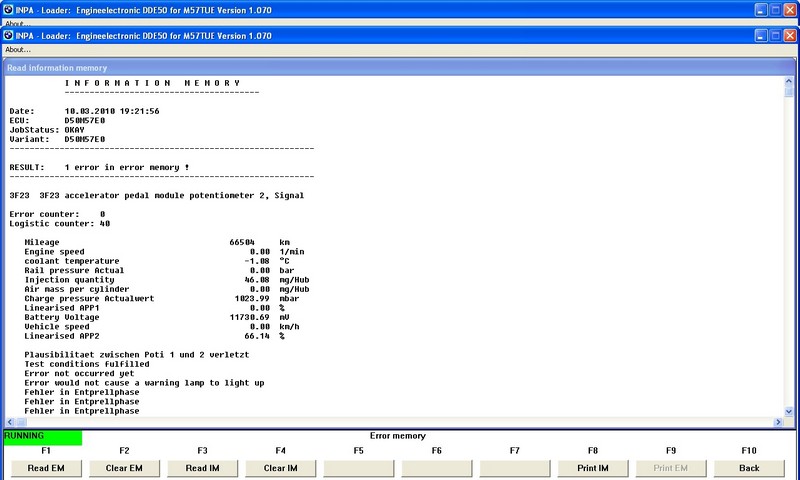Click the 'Read information memory' panel header

[x=399, y=68]
